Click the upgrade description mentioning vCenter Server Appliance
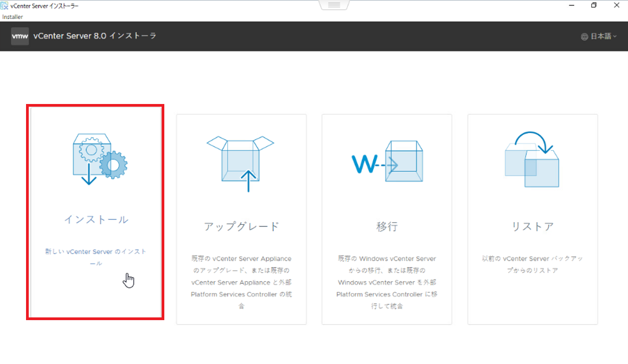Image resolution: width=628 pixels, height=364 pixels. [241, 282]
